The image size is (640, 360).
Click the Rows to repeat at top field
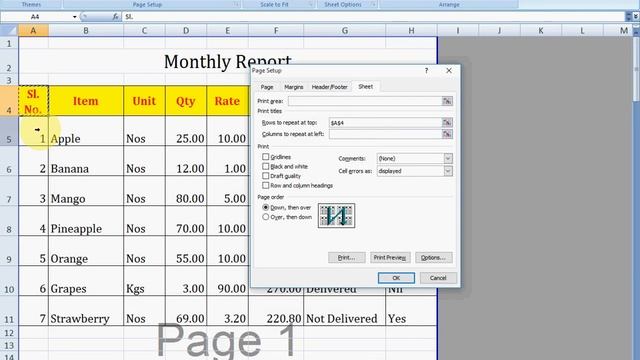(x=386, y=122)
